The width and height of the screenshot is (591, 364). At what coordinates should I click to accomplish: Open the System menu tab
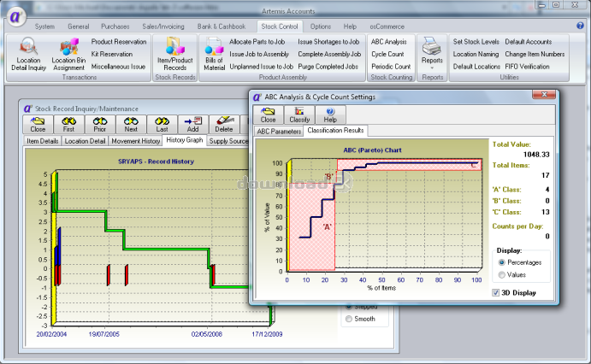(44, 26)
